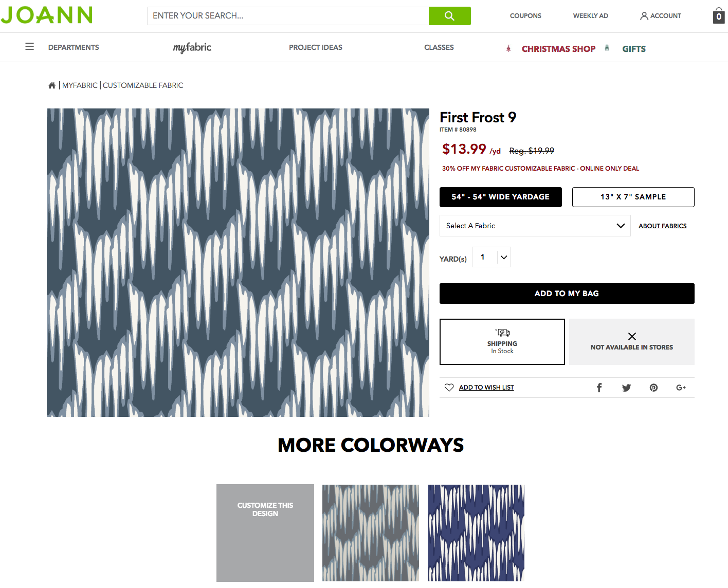The height and width of the screenshot is (588, 728).
Task: Click the wish list heart icon
Action: [449, 388]
